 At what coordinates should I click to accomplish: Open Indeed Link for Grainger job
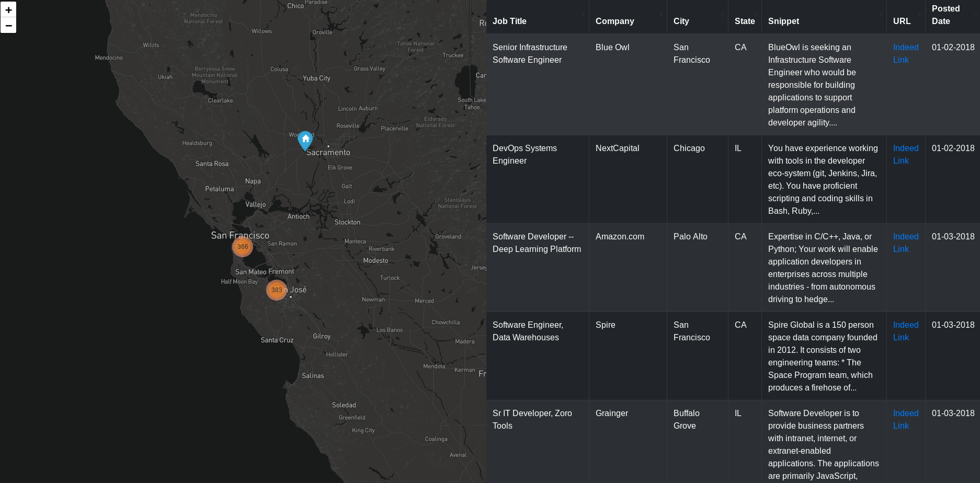[x=906, y=419]
